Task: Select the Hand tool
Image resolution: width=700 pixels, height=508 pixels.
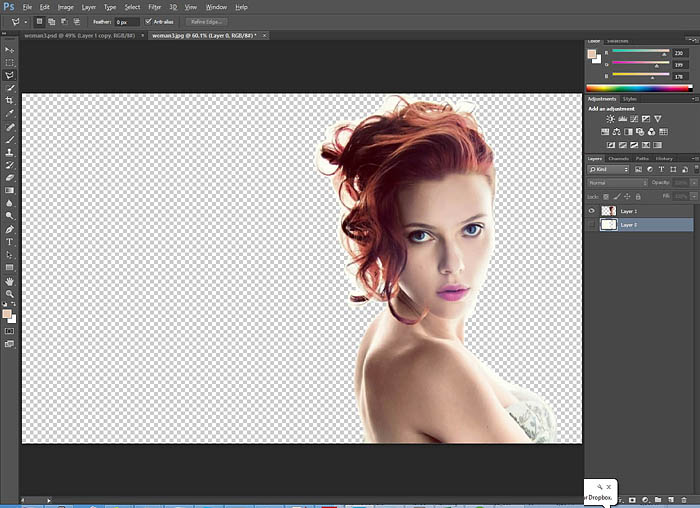Action: pos(10,281)
